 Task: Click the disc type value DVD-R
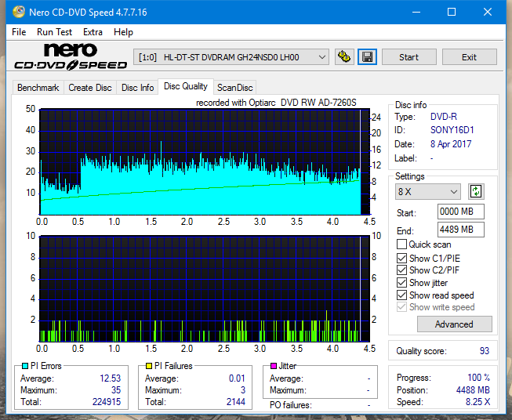coord(444,117)
